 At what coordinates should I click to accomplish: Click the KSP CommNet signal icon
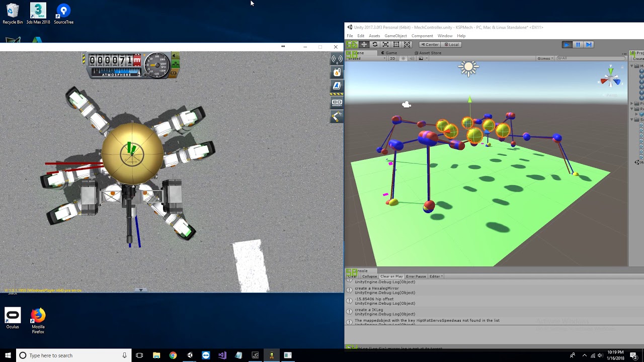click(x=337, y=59)
